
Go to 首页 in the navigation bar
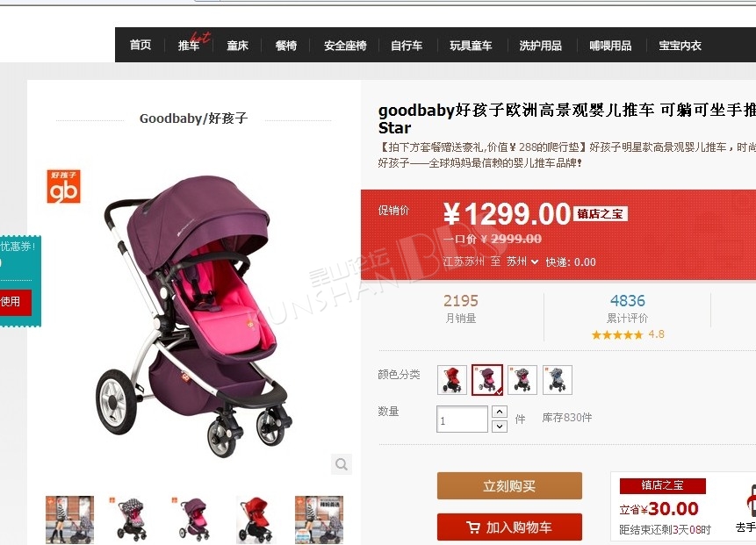coord(140,45)
